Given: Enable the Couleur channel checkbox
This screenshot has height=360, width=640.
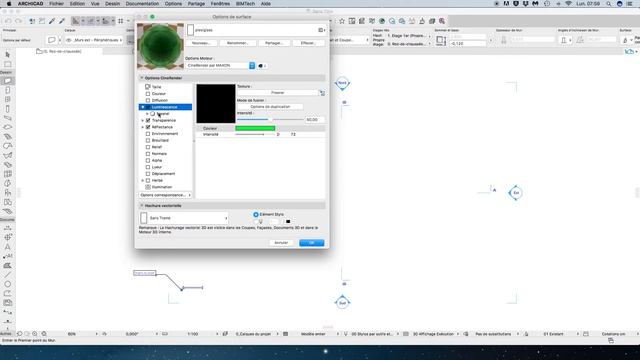Looking at the screenshot, I should (x=148, y=93).
